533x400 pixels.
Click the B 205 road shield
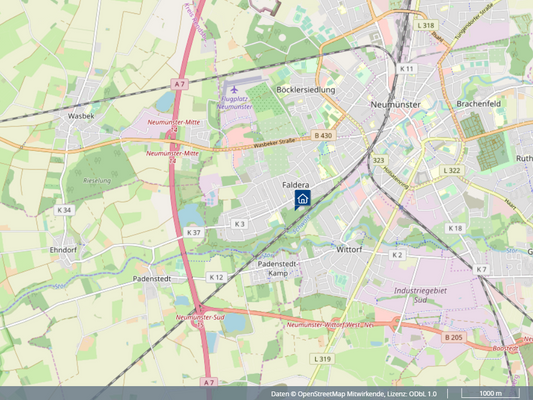453,337
